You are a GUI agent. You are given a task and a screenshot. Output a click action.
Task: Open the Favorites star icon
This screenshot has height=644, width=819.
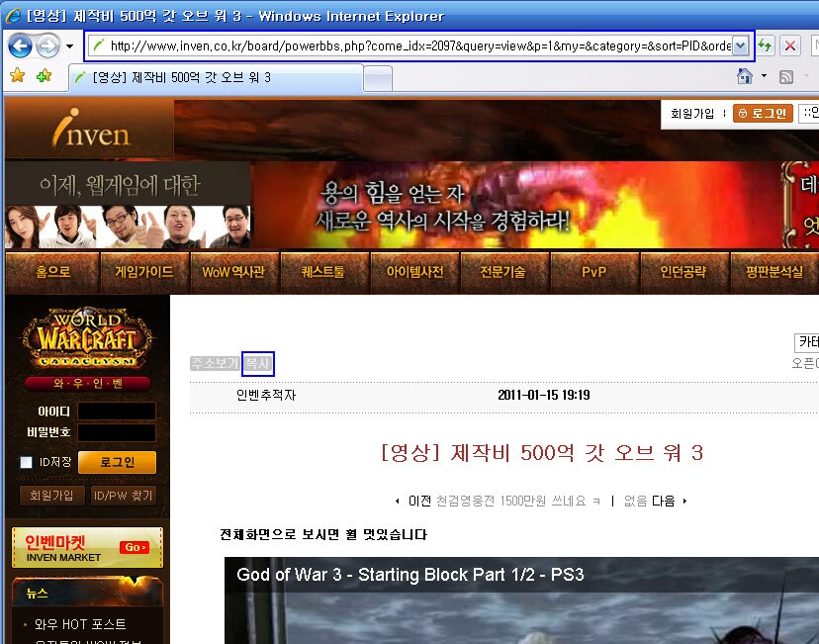(x=17, y=76)
